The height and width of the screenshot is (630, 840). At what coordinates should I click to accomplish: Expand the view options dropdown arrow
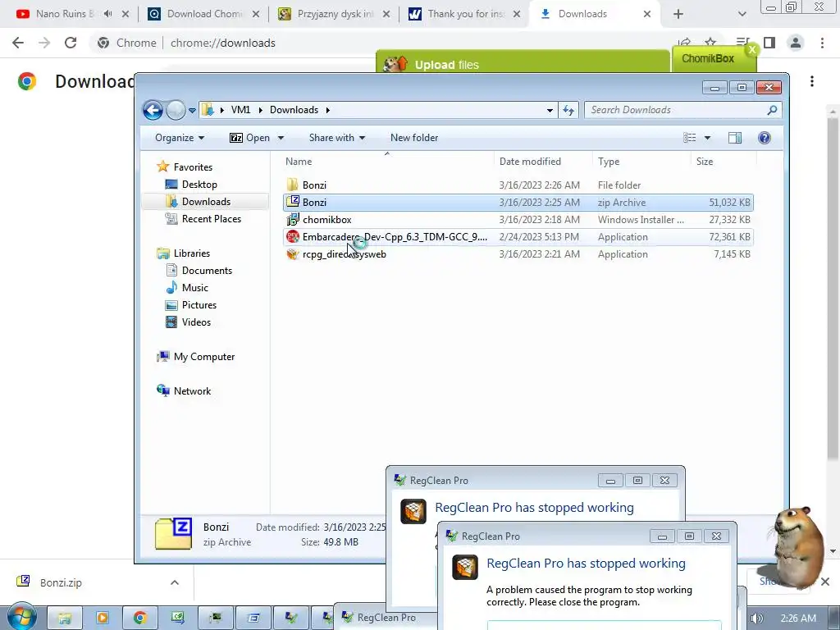pos(707,138)
